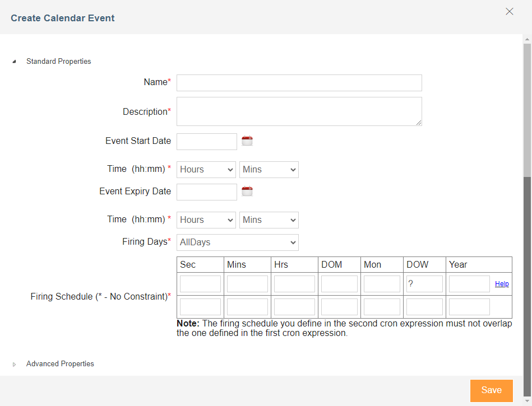
Task: Open start time Hours dropdown
Action: (206, 170)
